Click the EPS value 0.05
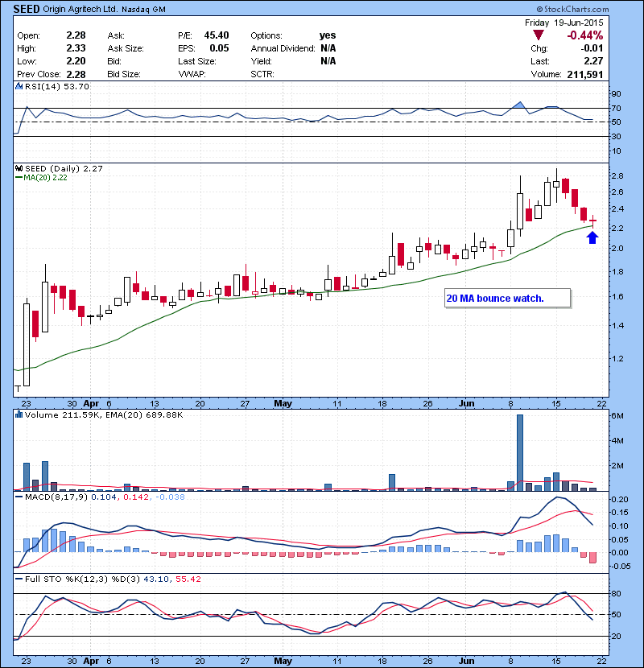 (x=219, y=48)
